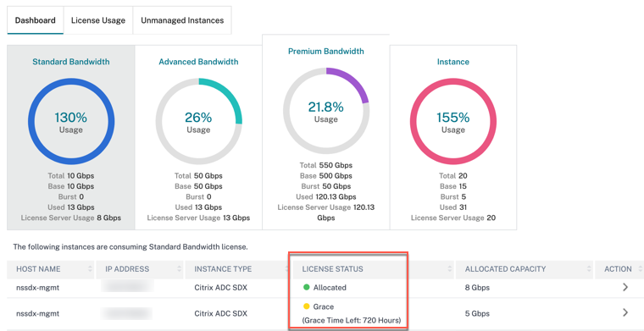Sort by Instance Type column header
This screenshot has height=331, width=644.
[x=223, y=269]
